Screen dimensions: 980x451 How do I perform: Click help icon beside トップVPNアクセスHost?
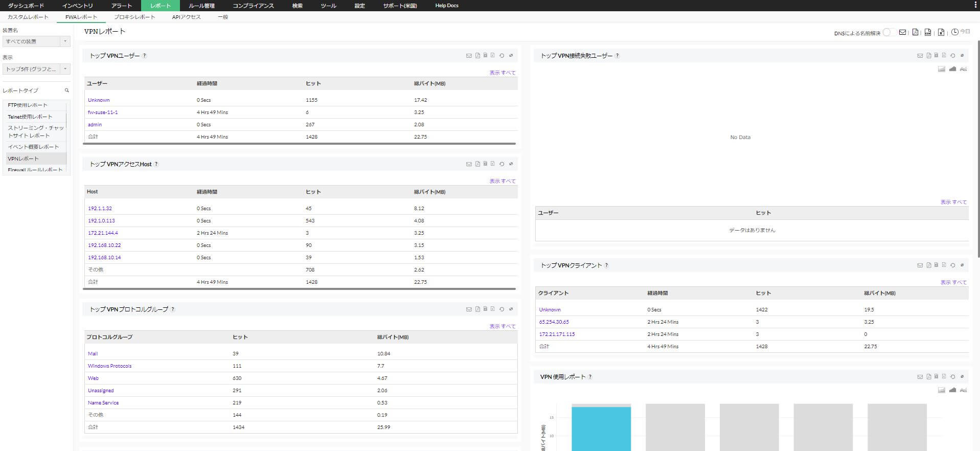point(156,164)
